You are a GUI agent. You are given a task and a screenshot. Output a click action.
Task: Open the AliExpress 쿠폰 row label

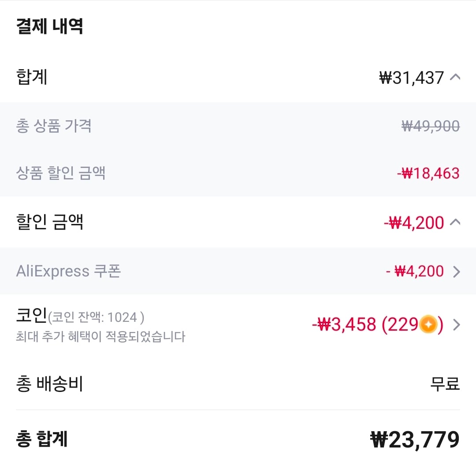68,271
